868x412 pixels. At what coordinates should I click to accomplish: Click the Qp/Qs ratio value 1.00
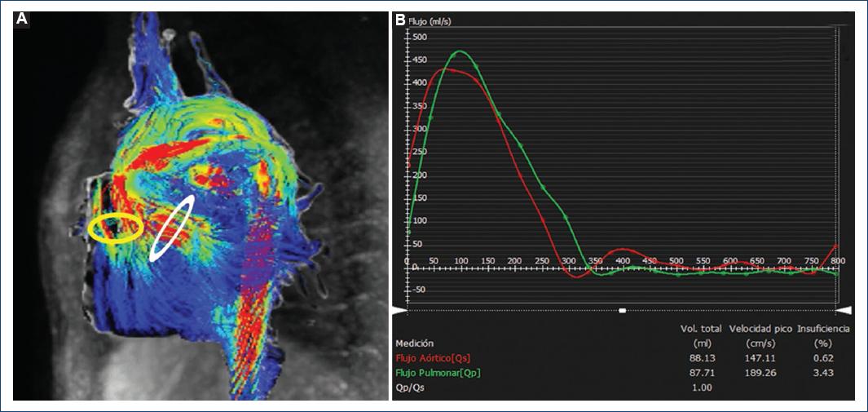701,387
